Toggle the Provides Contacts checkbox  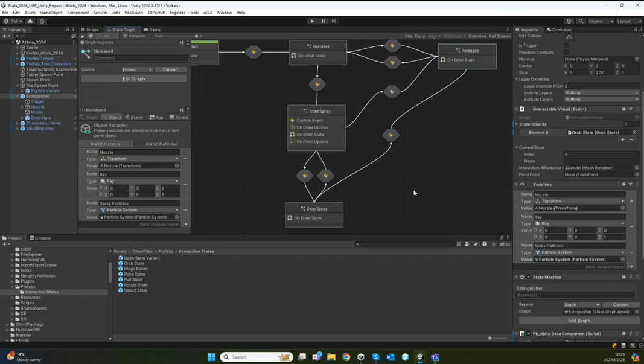pyautogui.click(x=566, y=53)
